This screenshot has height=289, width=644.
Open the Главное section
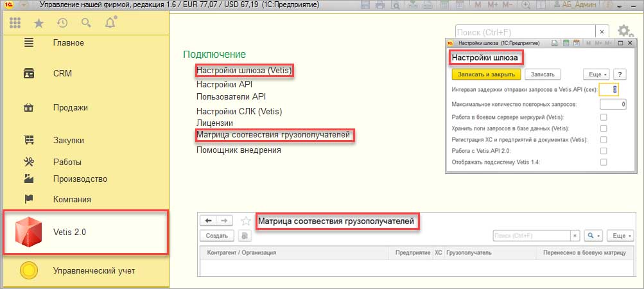coord(69,43)
